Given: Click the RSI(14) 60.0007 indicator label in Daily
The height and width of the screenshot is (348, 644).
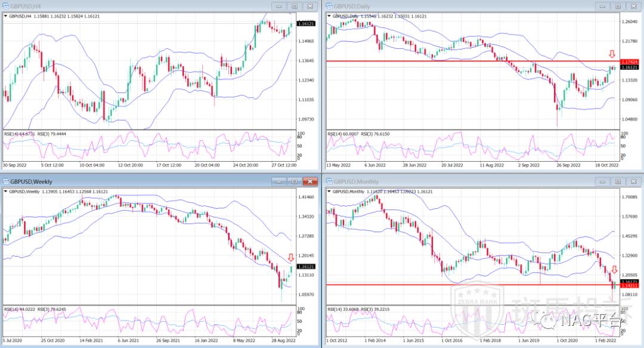Looking at the screenshot, I should point(343,134).
